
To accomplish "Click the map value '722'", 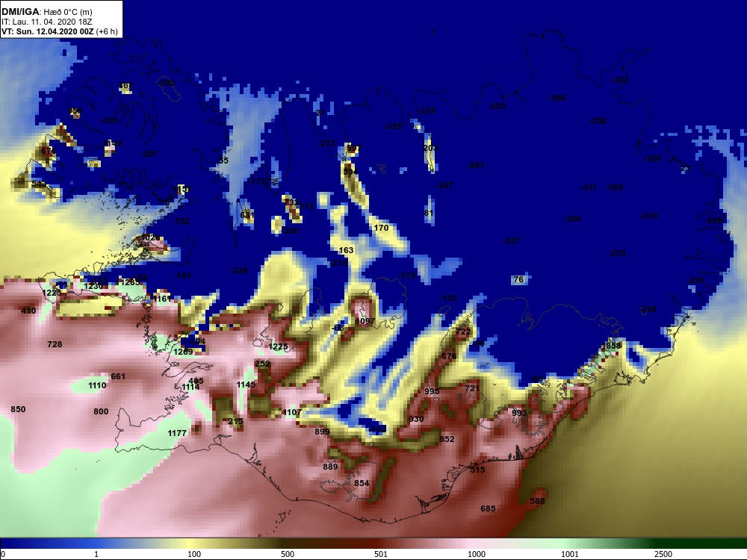I will (x=463, y=332).
